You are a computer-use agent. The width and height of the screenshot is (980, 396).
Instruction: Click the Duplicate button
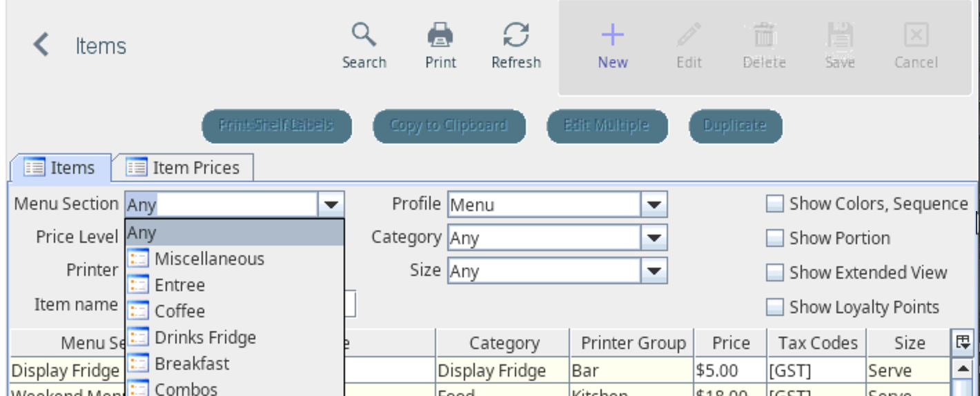point(736,126)
